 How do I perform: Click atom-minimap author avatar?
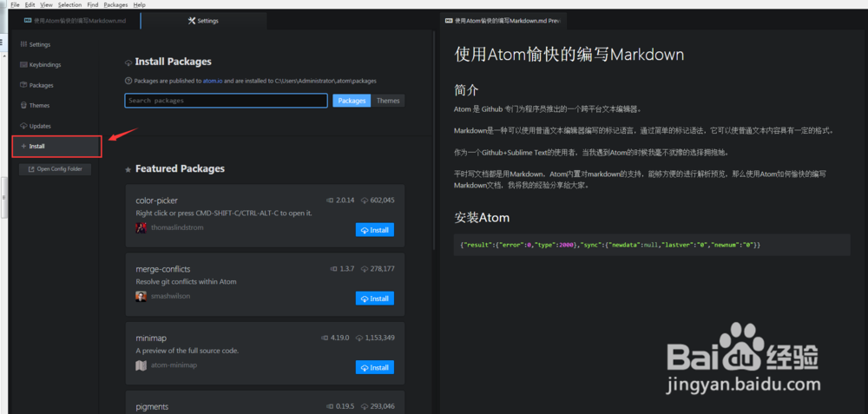[141, 365]
